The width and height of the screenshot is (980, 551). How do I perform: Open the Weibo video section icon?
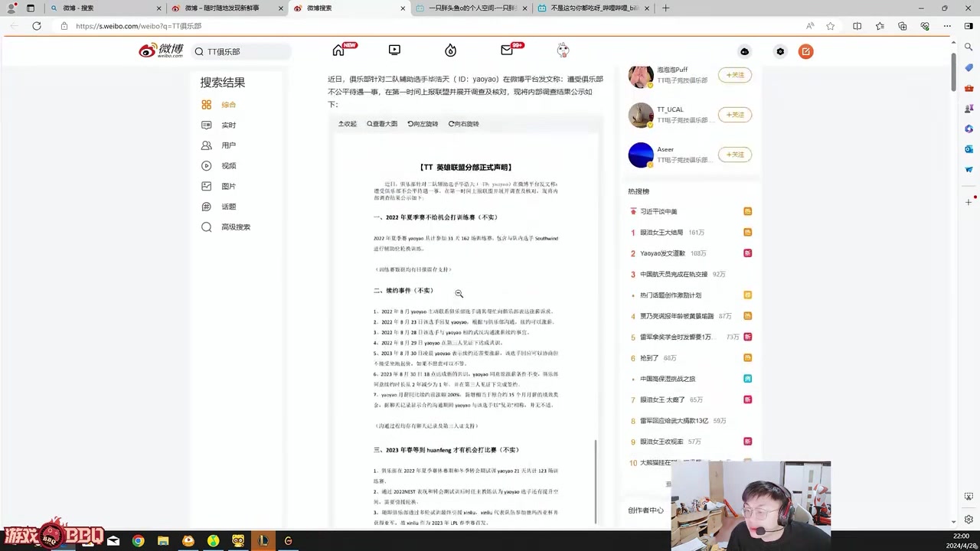coord(394,51)
